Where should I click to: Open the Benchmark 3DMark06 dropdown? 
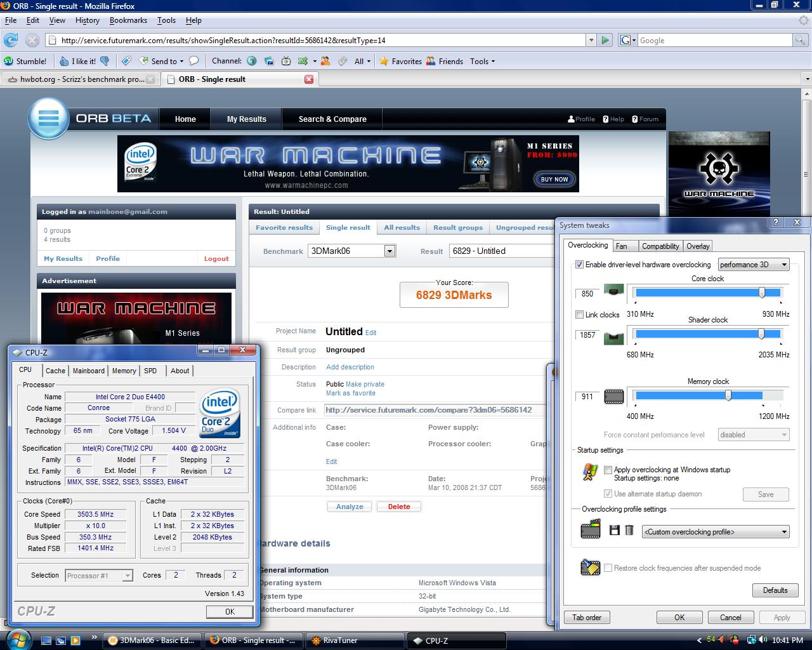(x=351, y=251)
